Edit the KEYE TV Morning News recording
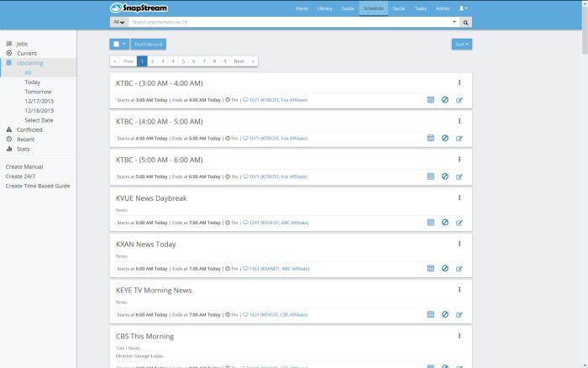588x368 pixels. tap(459, 315)
